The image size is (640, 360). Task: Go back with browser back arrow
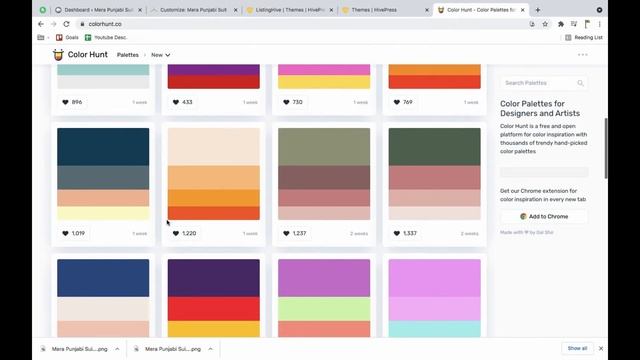click(41, 24)
